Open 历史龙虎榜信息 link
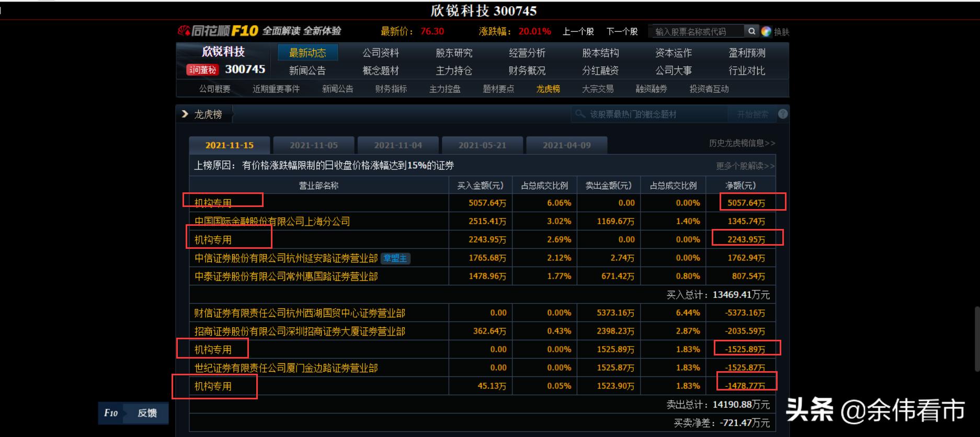 [x=742, y=143]
